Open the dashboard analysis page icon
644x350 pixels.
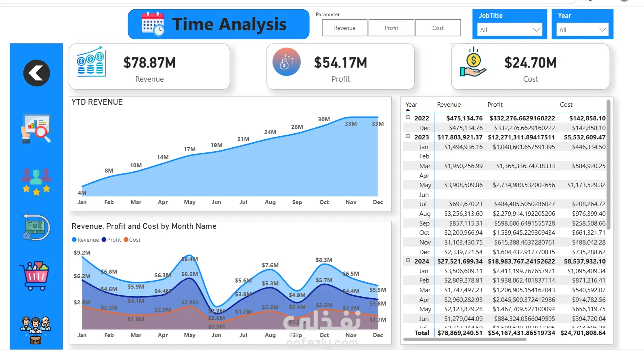[36, 129]
